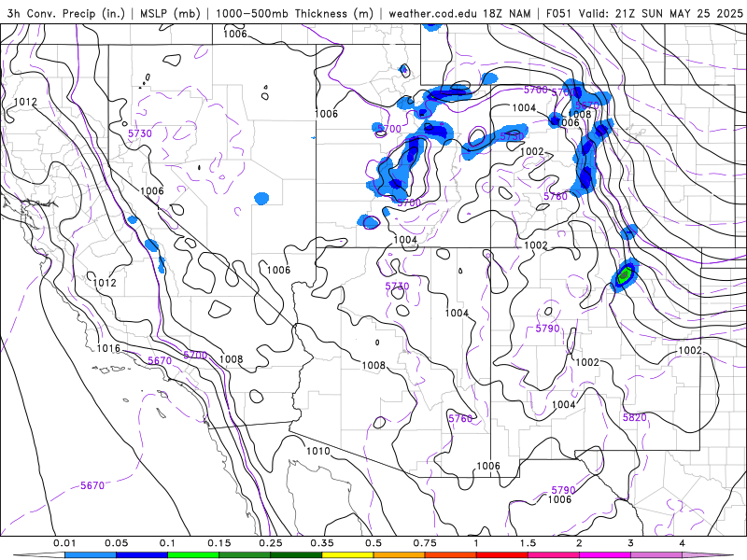Select the "0.1" legend value
This screenshot has height=560, width=747.
(167, 543)
